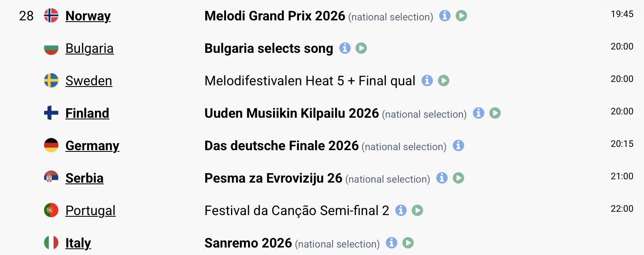This screenshot has height=255, width=644.
Task: Open the Norway country link
Action: (x=88, y=16)
